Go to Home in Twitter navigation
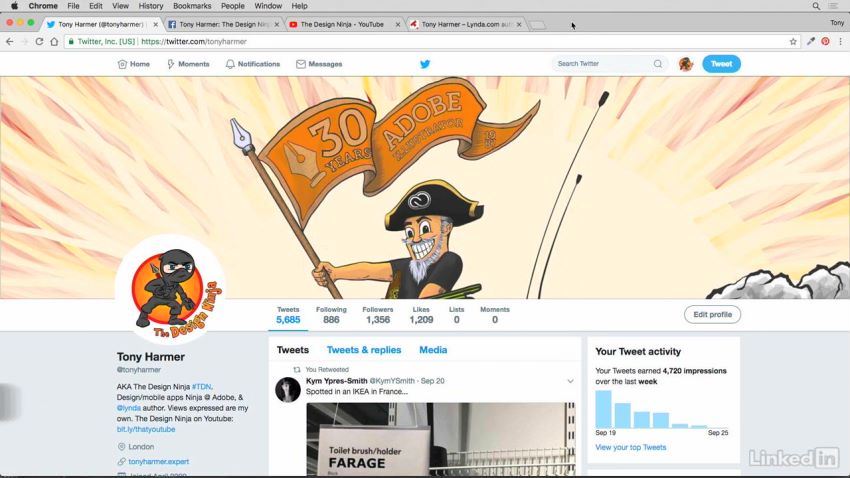 tap(133, 64)
